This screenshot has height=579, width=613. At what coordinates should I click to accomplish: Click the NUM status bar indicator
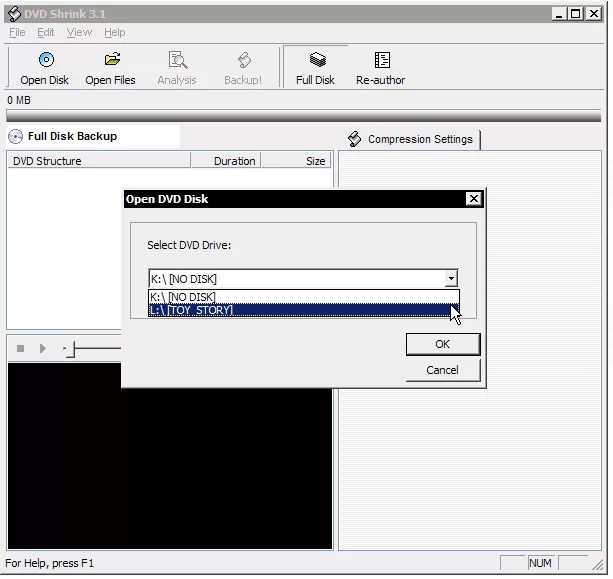point(541,563)
